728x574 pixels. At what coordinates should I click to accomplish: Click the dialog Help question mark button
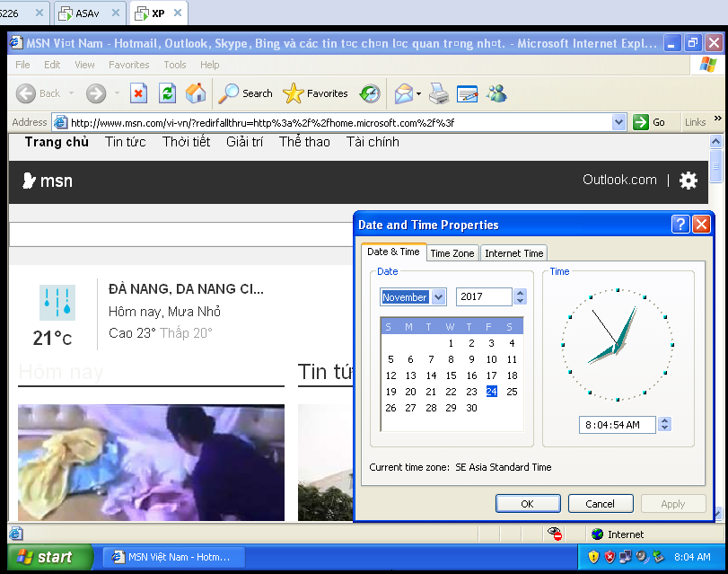tap(680, 225)
